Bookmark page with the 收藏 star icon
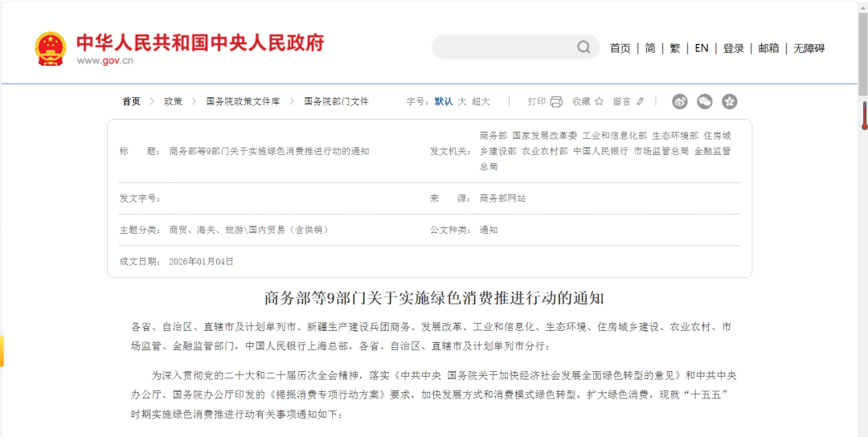Screen dimensions: 868x437 tap(599, 101)
